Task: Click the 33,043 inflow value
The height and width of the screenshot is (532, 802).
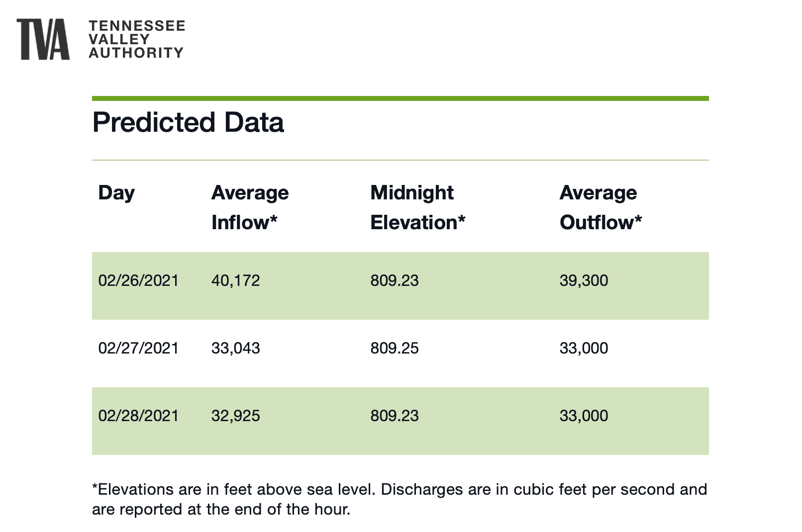Action: [235, 349]
